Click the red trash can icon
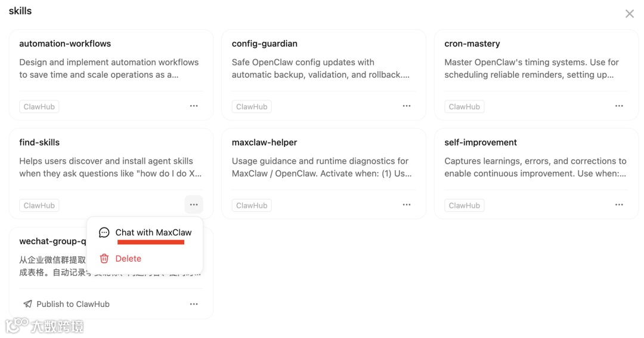Screen dimensions: 644x338 104,259
